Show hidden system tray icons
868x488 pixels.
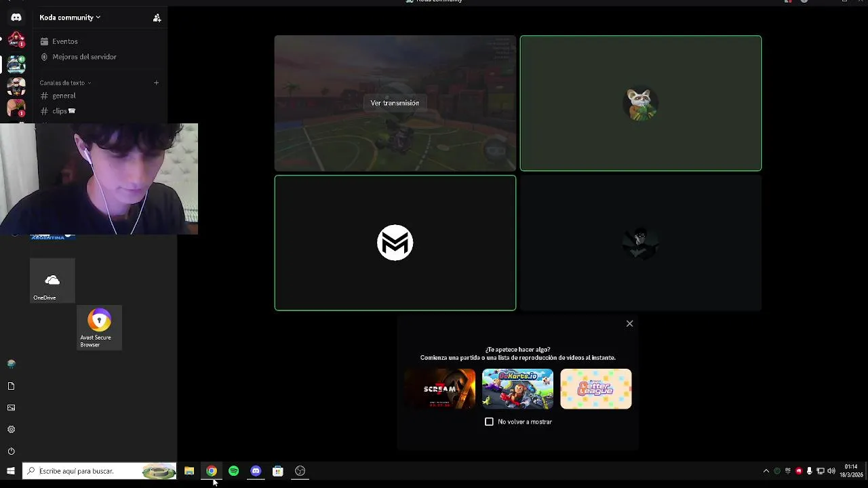766,471
